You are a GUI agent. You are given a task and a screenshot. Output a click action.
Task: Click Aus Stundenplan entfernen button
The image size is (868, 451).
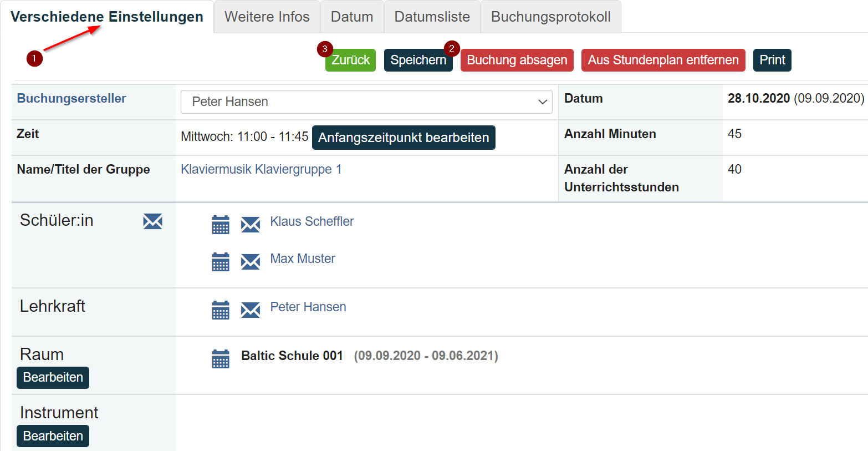[663, 60]
